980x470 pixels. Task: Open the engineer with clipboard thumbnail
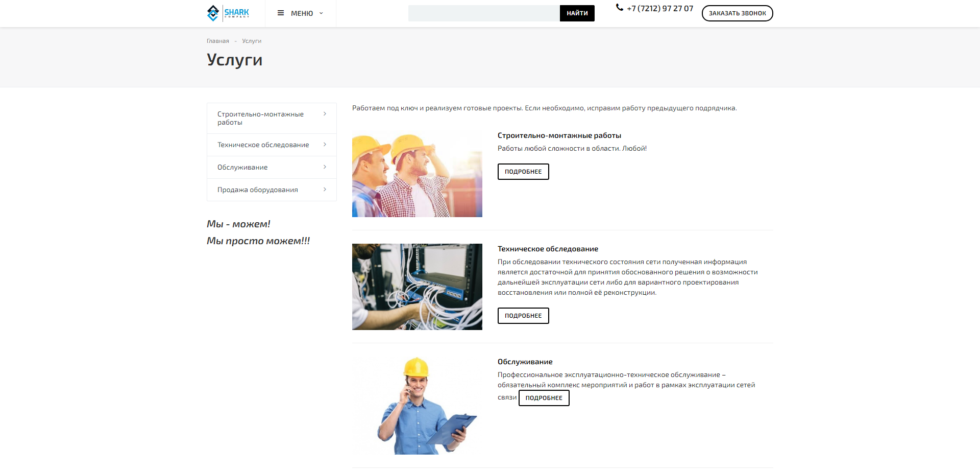tap(417, 406)
